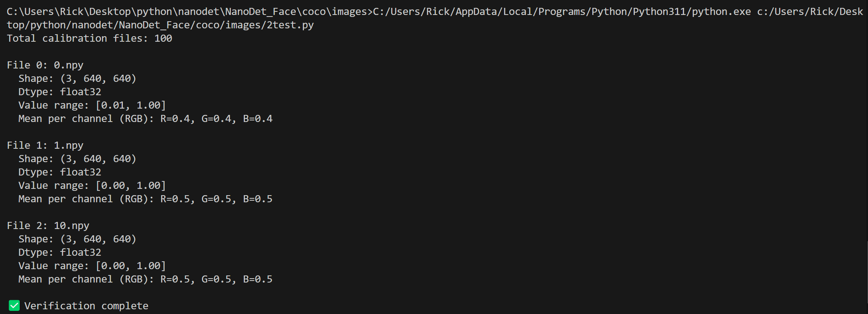The height and width of the screenshot is (314, 868).
Task: Select the "File 1: 1.npy" heading
Action: pyautogui.click(x=45, y=145)
